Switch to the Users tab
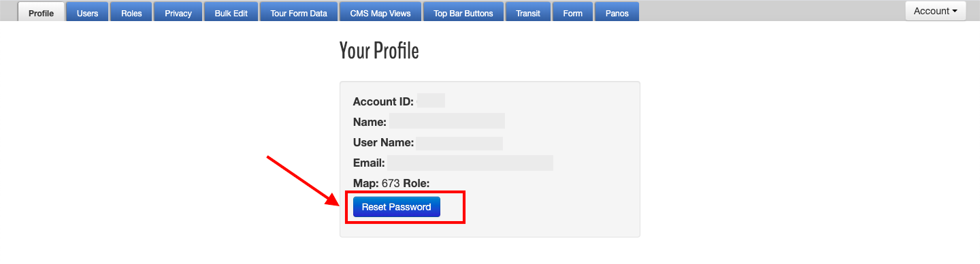 87,12
